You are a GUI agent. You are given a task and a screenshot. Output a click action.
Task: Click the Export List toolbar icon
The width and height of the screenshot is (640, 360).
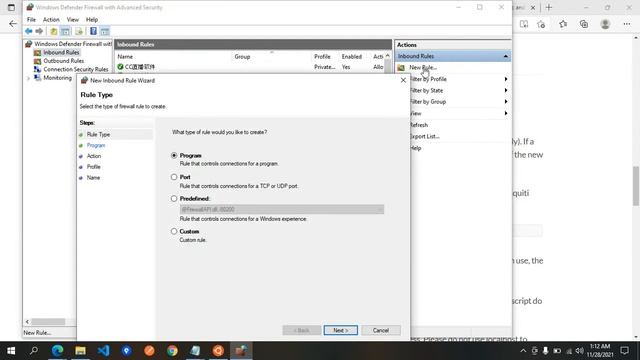[x=79, y=31]
